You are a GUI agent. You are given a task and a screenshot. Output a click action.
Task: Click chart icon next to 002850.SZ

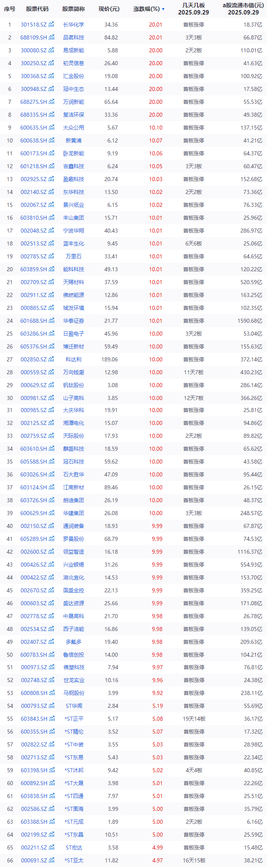tap(51, 359)
